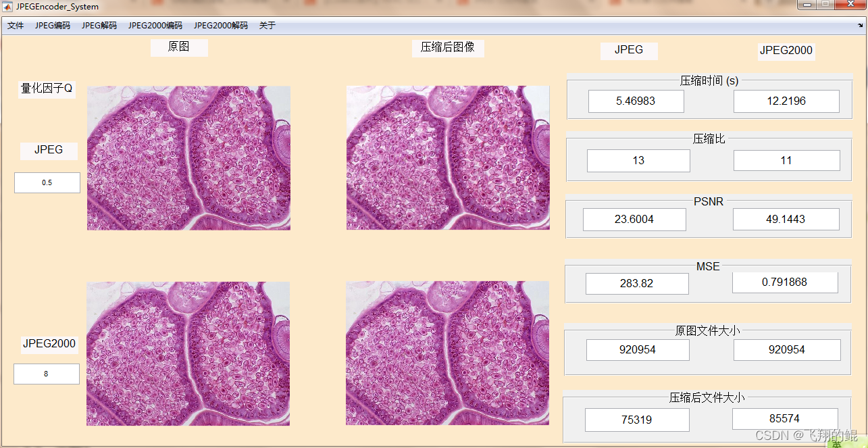The height and width of the screenshot is (448, 868).
Task: Click the JPEG2000 compressed size field 85574
Action: coord(785,418)
